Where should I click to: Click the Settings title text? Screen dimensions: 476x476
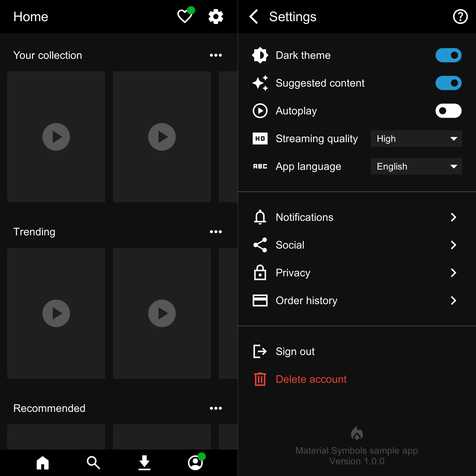pyautogui.click(x=293, y=17)
